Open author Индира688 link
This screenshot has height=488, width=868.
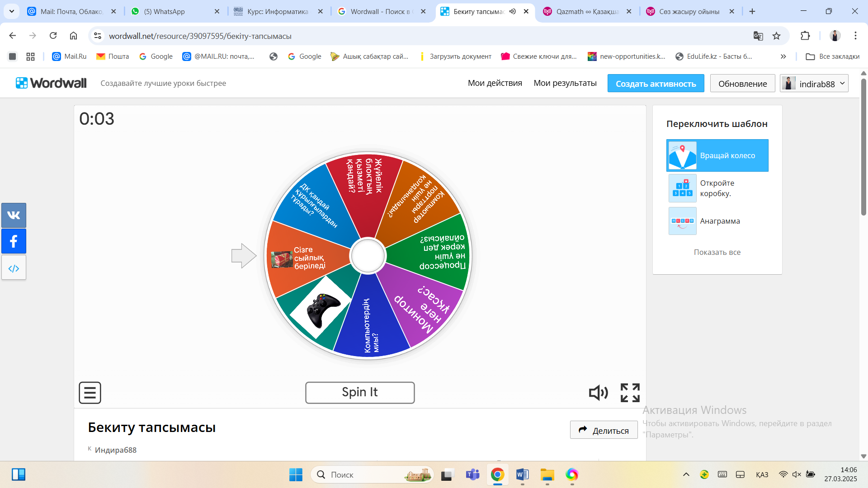pyautogui.click(x=115, y=450)
